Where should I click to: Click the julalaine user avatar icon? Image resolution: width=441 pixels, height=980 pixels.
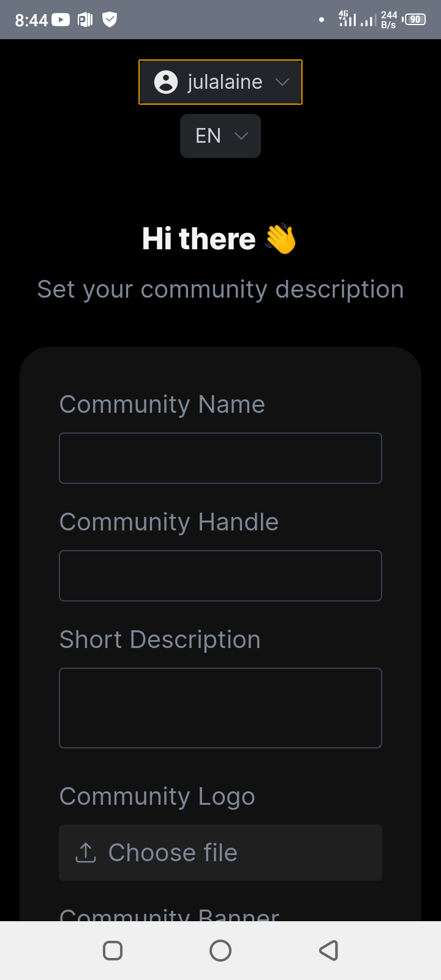(x=166, y=82)
